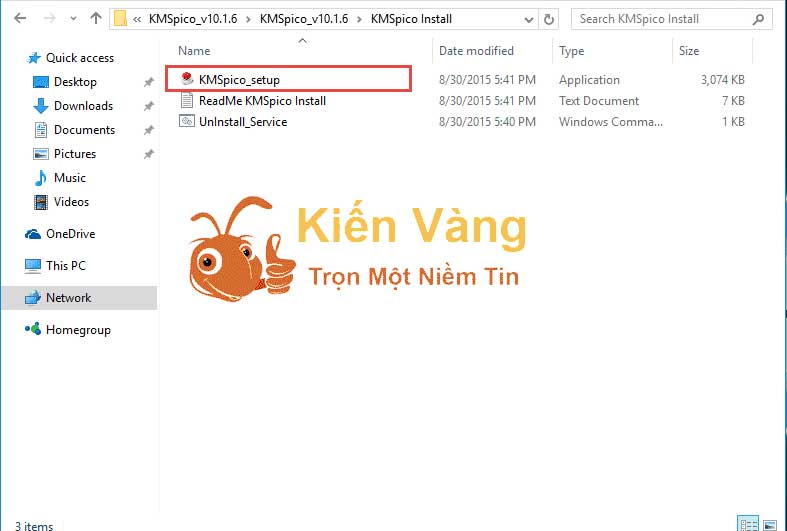Click the Forward arrow button
This screenshot has height=531, width=787.
(49, 19)
